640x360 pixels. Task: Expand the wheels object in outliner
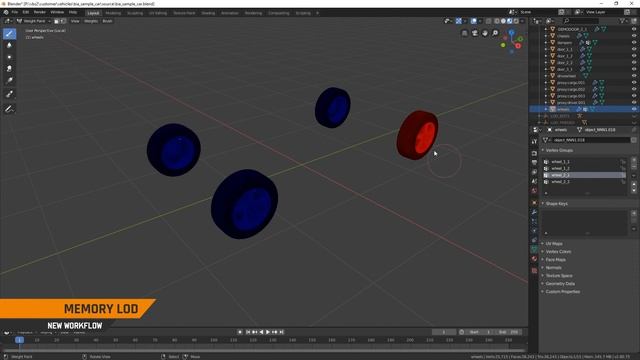546,109
